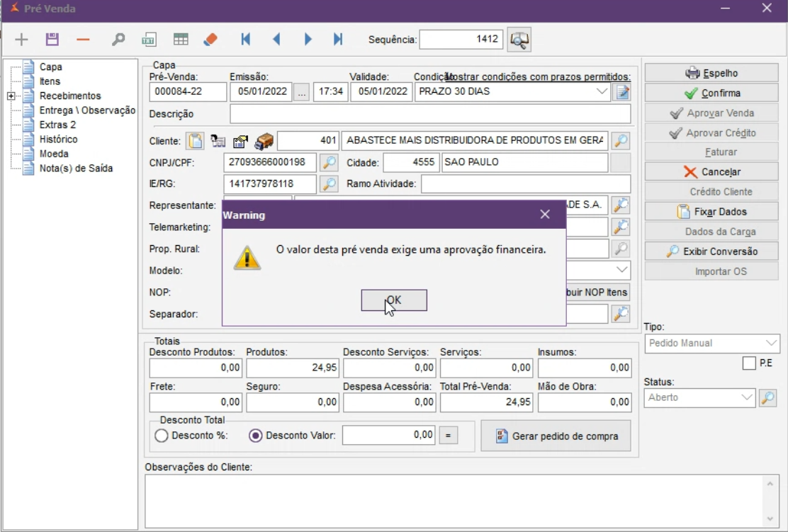Open the grid view with the table icon
The image size is (788, 532).
(181, 39)
